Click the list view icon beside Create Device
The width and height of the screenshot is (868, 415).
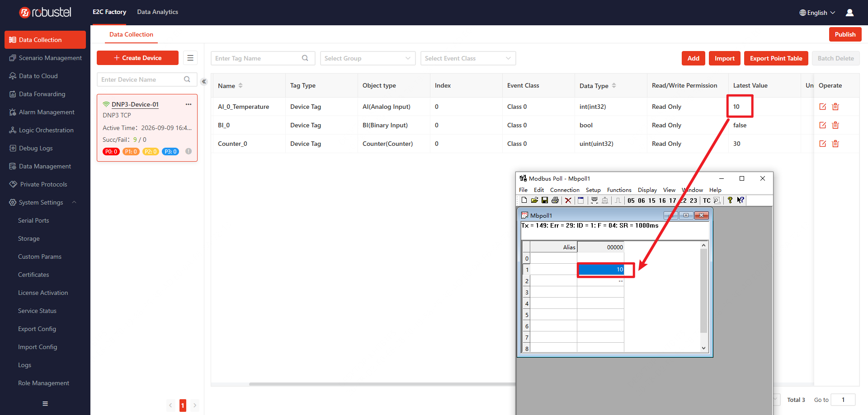pyautogui.click(x=190, y=58)
